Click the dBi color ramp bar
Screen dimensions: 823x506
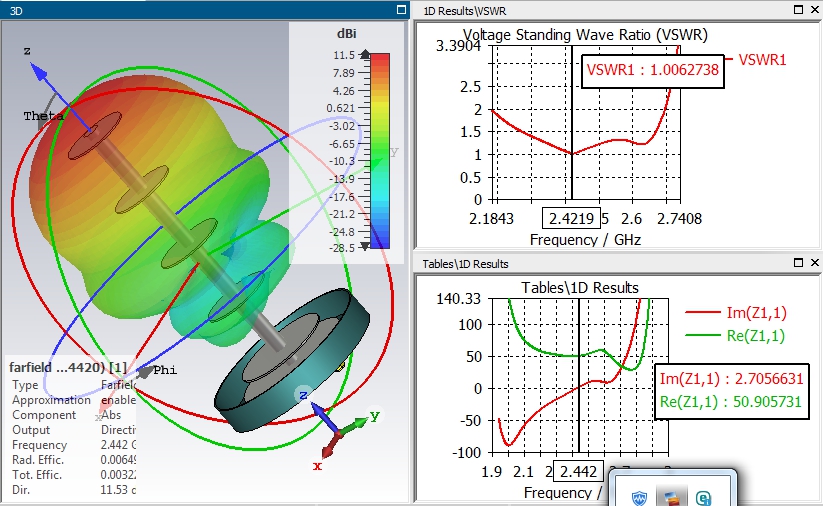(380, 150)
